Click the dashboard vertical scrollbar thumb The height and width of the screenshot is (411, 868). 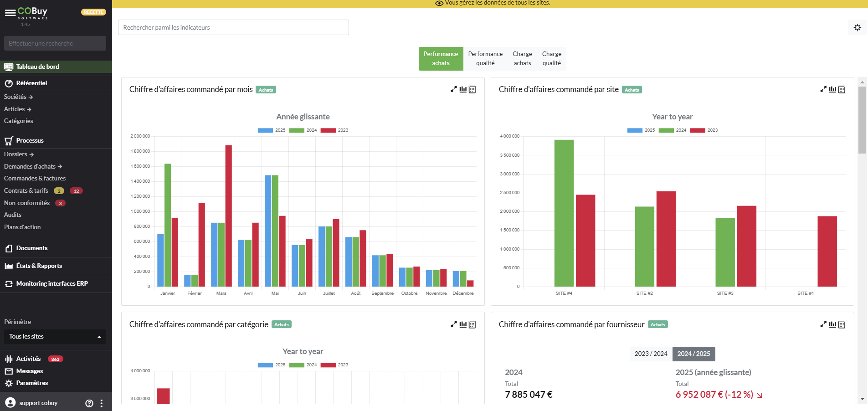862,120
